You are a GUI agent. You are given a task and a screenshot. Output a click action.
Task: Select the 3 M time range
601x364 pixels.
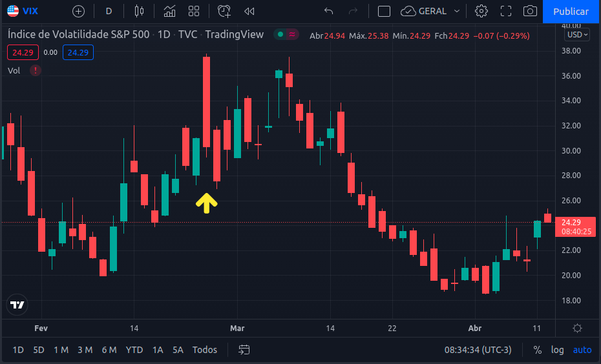(85, 350)
